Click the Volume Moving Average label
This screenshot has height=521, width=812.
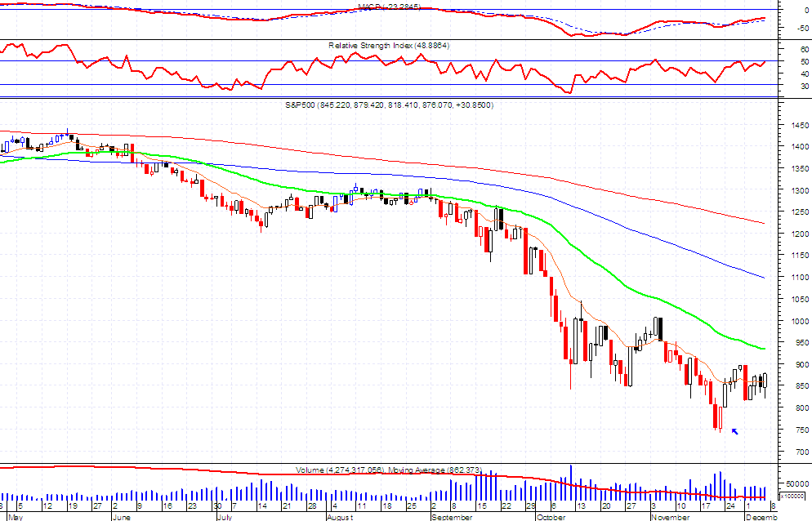tap(389, 470)
